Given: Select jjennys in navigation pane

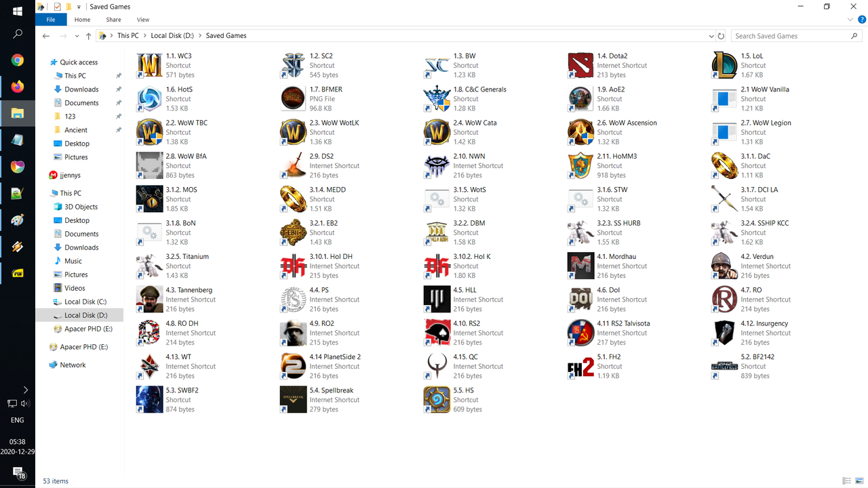Looking at the screenshot, I should (70, 175).
